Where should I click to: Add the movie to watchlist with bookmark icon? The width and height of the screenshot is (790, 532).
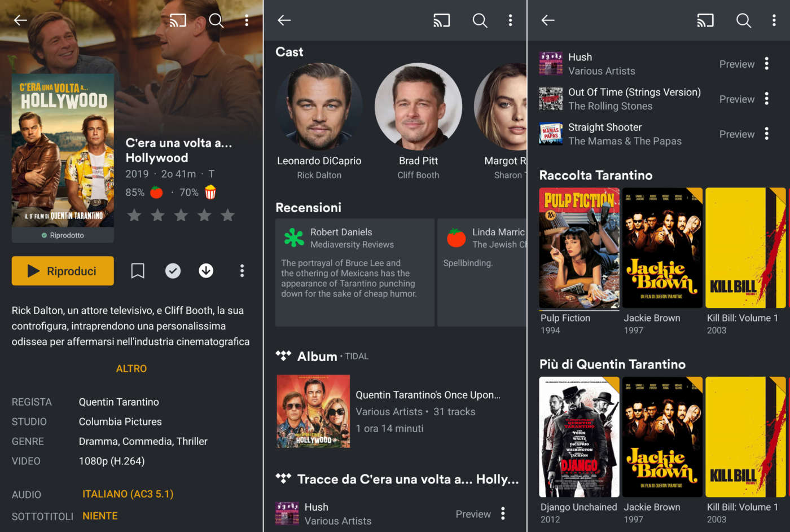tap(138, 271)
